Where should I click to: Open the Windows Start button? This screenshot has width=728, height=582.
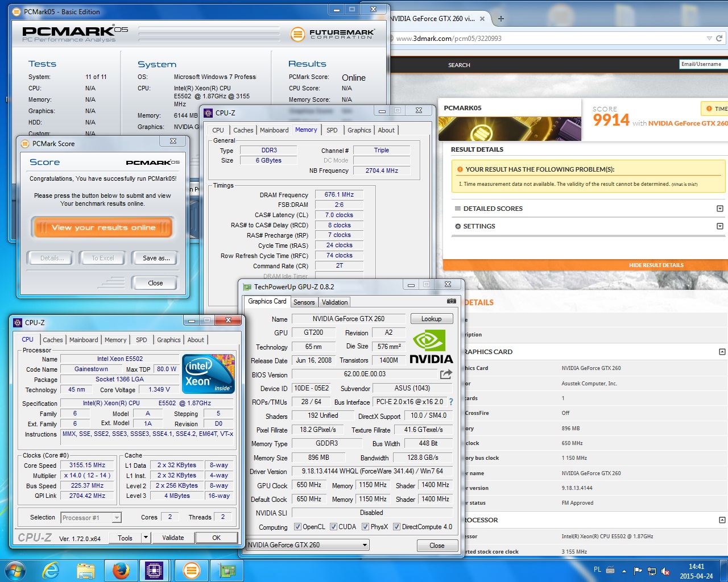click(x=15, y=570)
